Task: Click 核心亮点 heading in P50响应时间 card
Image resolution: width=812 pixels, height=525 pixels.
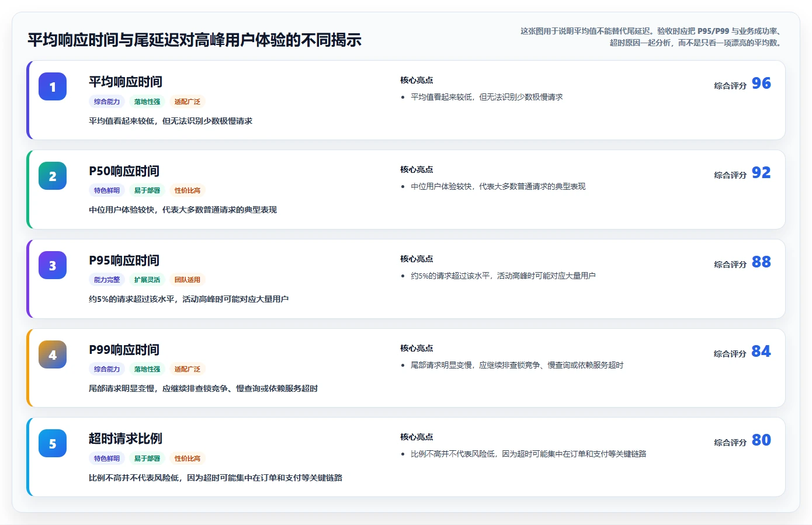Action: point(417,170)
